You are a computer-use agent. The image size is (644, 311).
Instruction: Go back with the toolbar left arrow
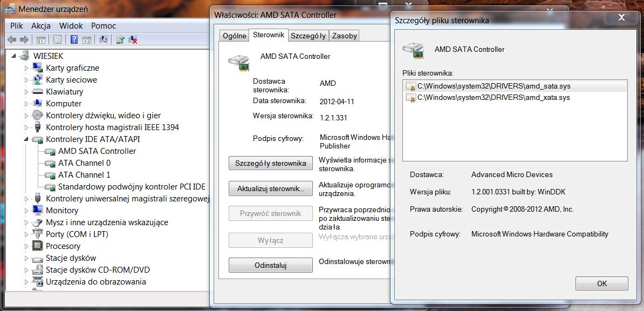(12, 40)
